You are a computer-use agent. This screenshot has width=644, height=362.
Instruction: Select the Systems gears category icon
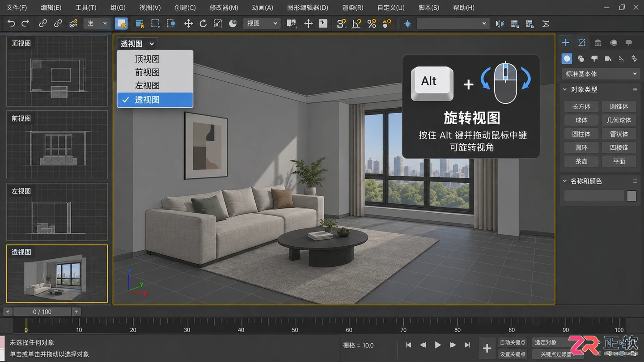pyautogui.click(x=634, y=59)
